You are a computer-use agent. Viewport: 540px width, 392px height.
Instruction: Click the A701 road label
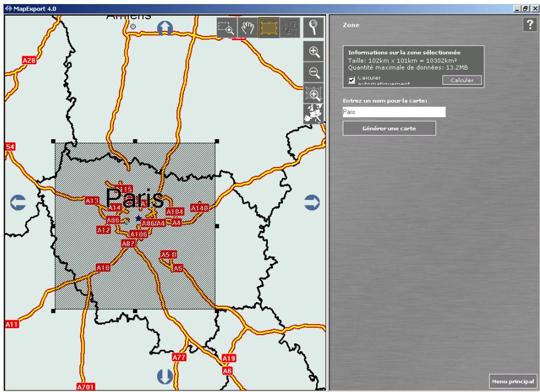click(85, 387)
